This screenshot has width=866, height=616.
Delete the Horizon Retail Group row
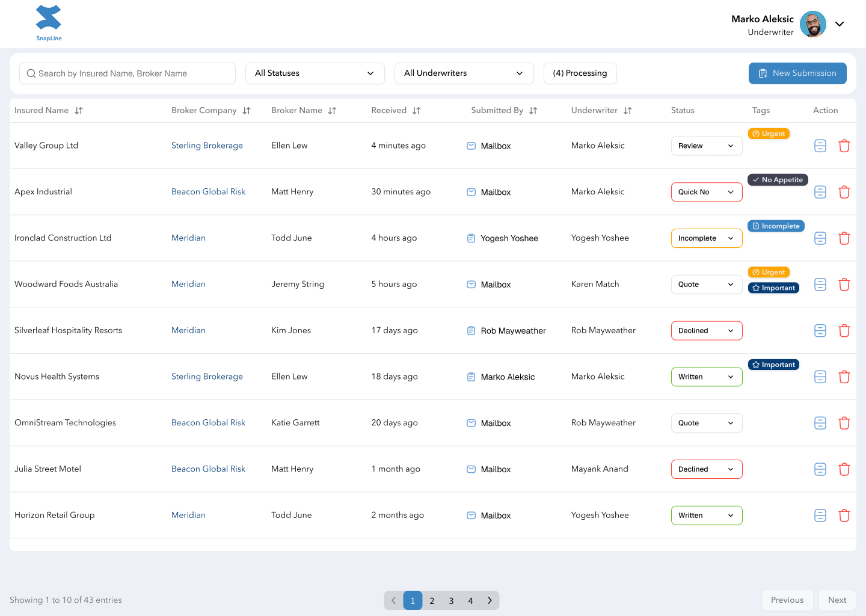coord(844,516)
